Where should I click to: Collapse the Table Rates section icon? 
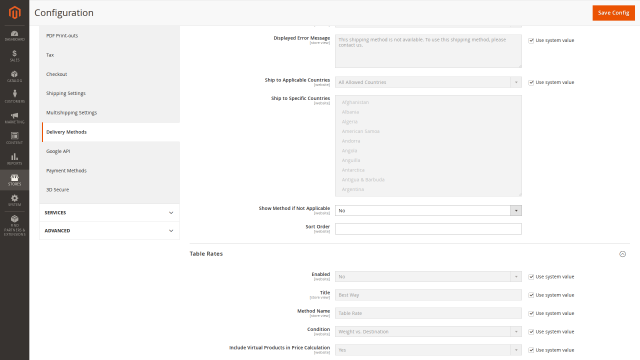pyautogui.click(x=622, y=254)
